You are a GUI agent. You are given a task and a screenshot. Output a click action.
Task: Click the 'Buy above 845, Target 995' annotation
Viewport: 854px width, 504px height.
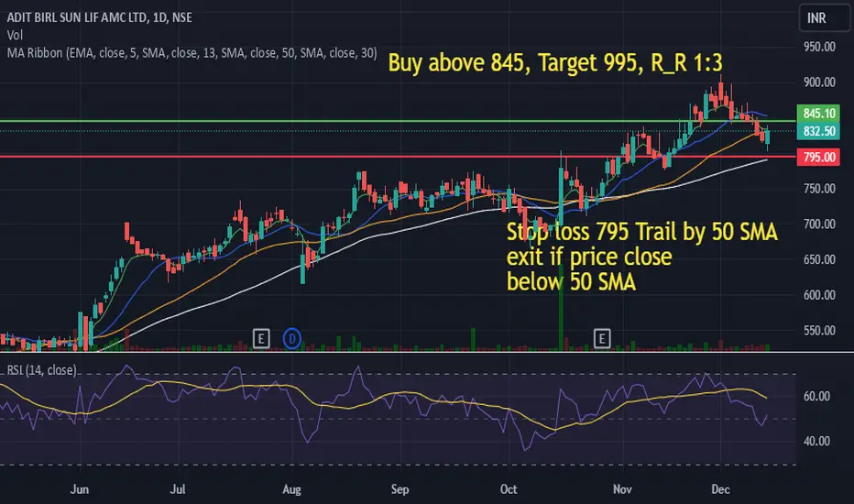(555, 62)
